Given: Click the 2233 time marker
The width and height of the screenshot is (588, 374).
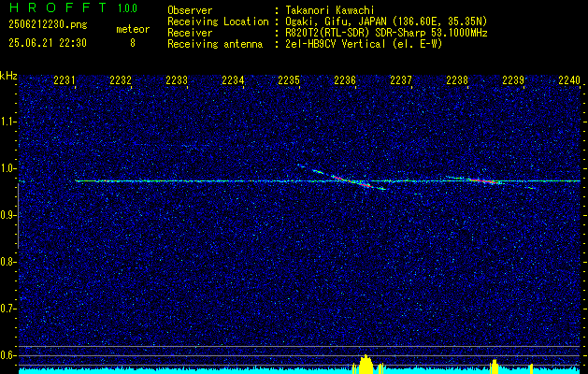Looking at the screenshot, I should coord(177,80).
